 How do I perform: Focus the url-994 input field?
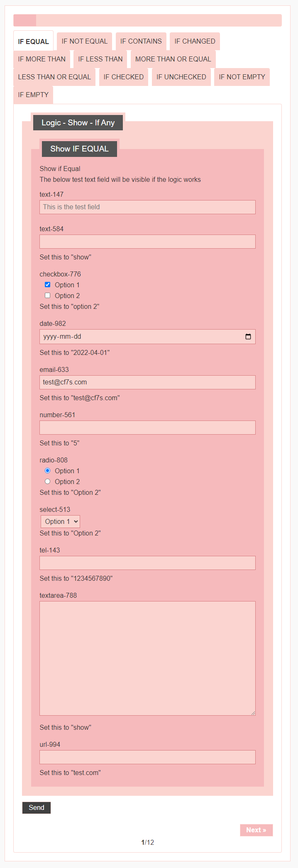147,757
